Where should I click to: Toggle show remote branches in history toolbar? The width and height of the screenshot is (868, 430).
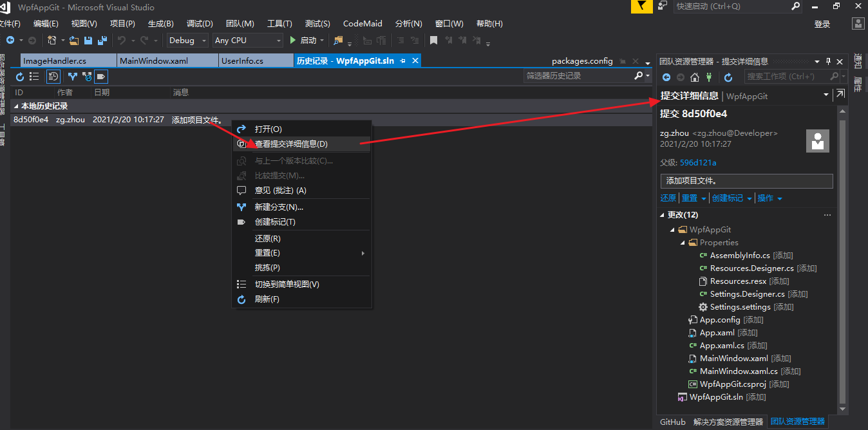tap(87, 77)
